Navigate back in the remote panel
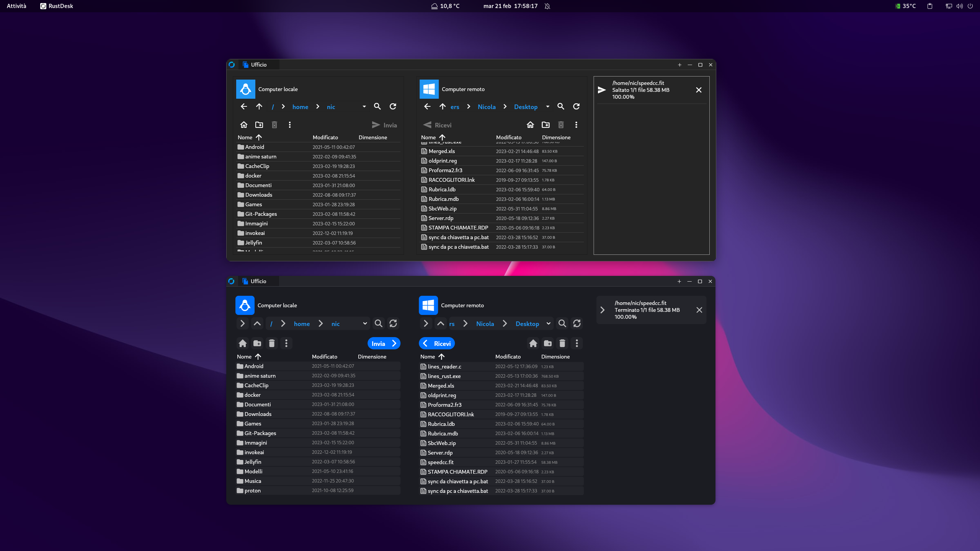The width and height of the screenshot is (980, 551). coord(427,106)
